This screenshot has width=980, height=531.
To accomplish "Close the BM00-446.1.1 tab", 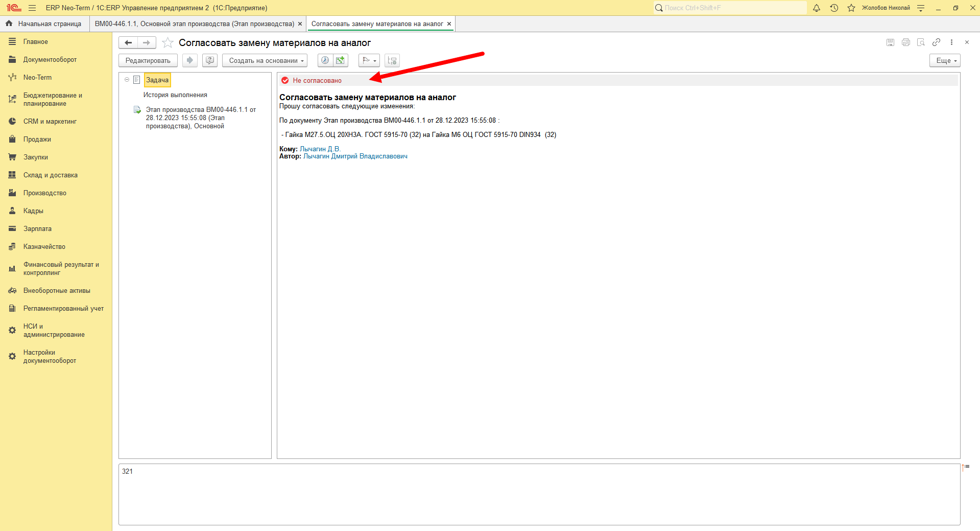I will [300, 24].
